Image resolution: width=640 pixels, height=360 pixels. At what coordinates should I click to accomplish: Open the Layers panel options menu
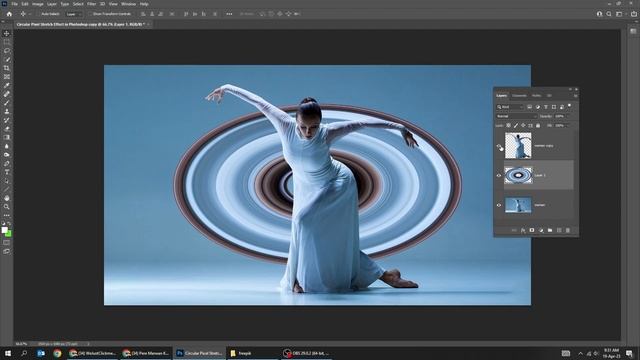click(x=576, y=96)
